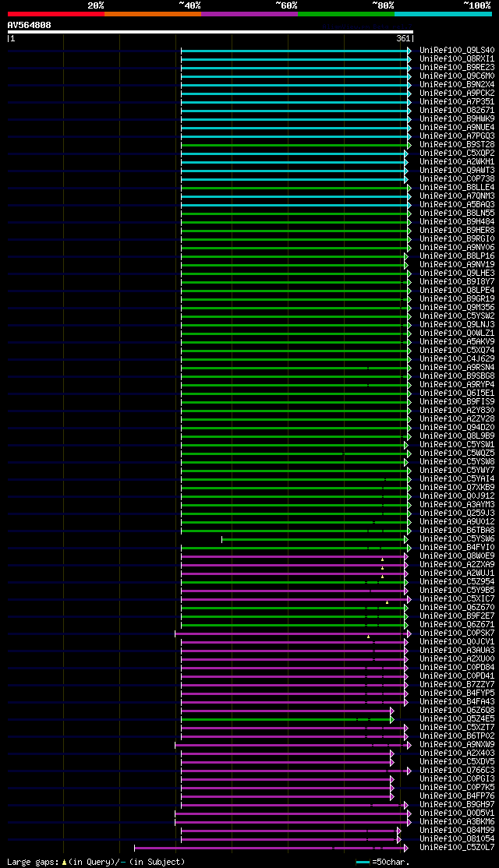Open hit UniRef100_A9RSN4

457,368
